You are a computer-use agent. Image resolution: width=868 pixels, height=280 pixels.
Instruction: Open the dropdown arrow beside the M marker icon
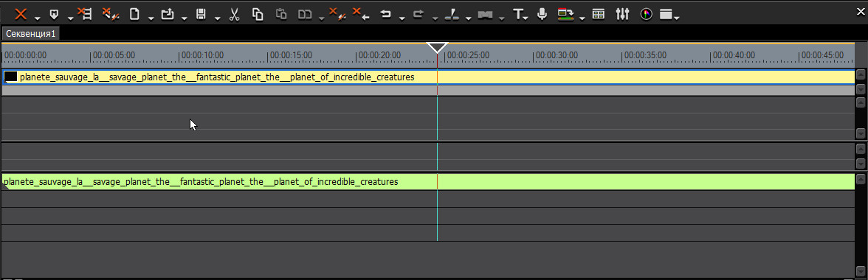[x=70, y=18]
